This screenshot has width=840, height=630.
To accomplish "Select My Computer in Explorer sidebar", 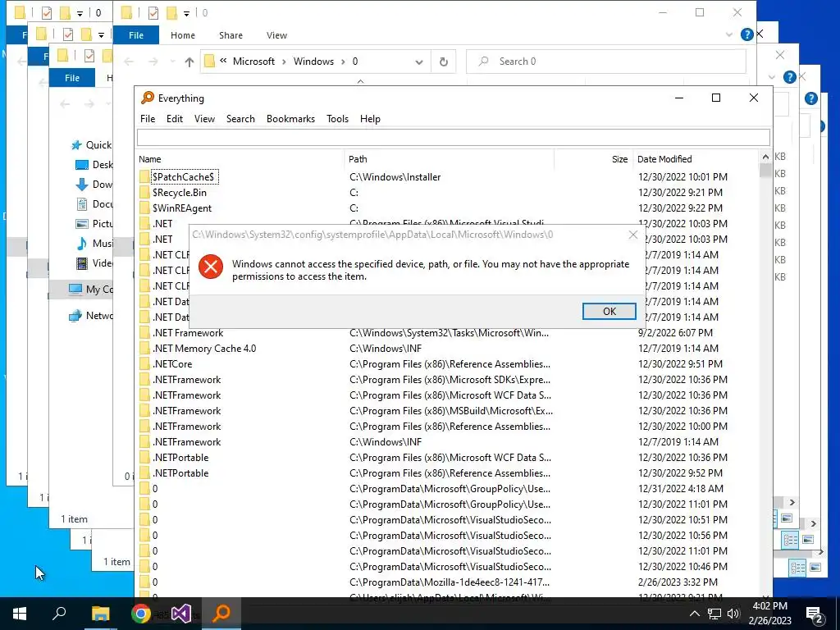I will click(x=91, y=290).
